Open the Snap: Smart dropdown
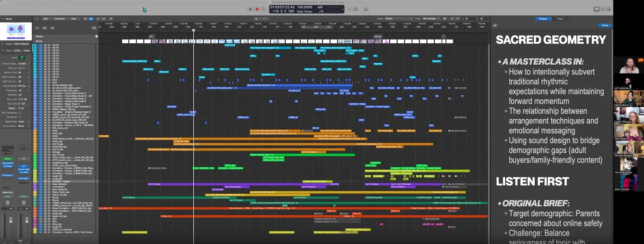 pyautogui.click(x=399, y=19)
